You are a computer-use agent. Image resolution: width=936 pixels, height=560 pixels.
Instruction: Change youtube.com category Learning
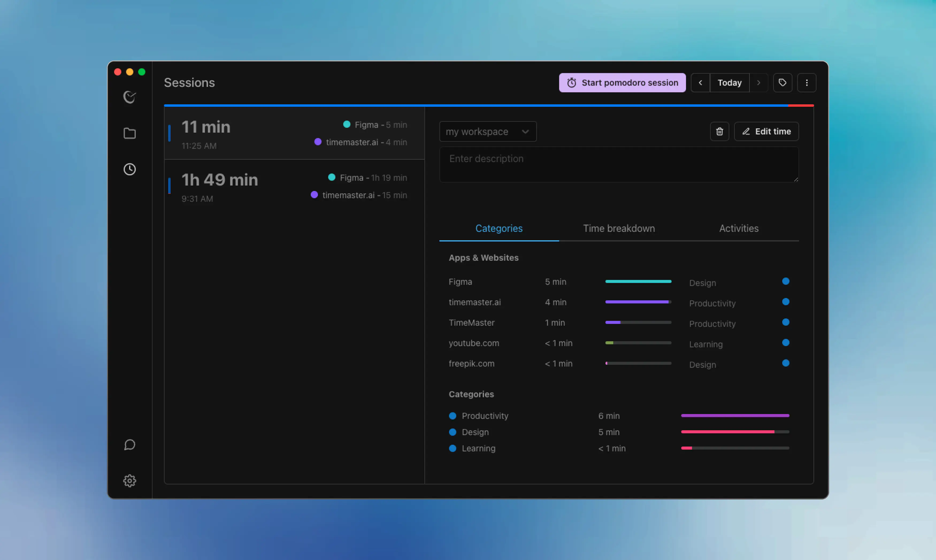[x=706, y=344]
